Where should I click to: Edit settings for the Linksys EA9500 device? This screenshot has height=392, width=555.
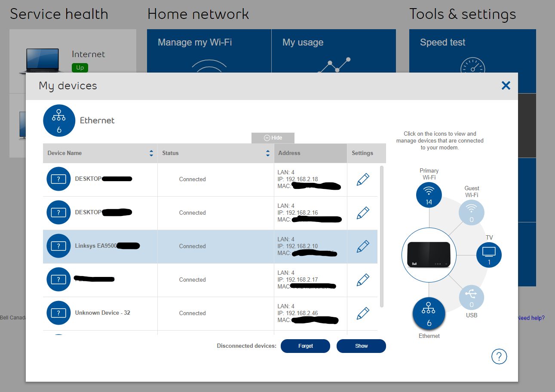[362, 246]
